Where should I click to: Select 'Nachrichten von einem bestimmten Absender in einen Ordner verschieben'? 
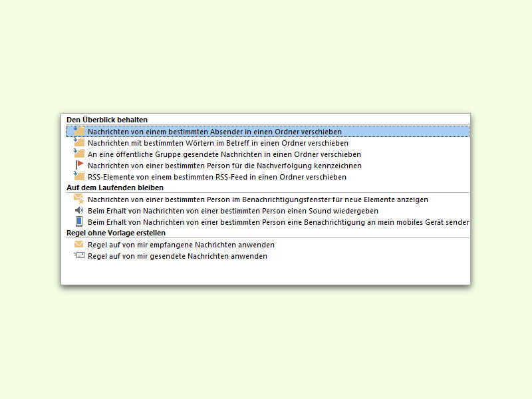[268, 131]
